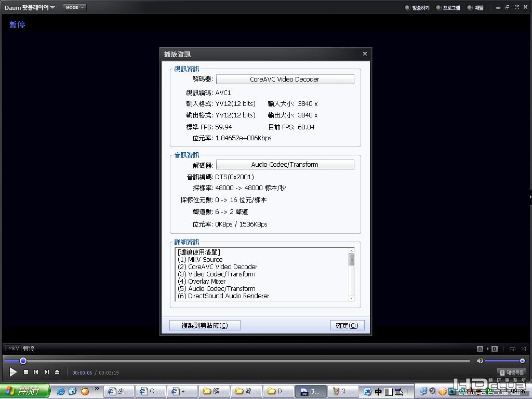Switch to the '2....' taskbar window

342,391
